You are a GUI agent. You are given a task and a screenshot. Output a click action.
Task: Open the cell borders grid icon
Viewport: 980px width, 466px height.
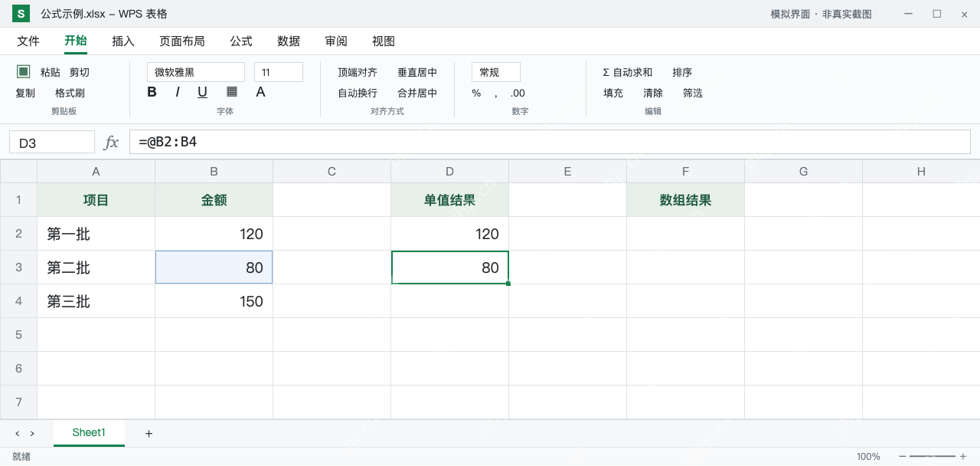point(232,92)
